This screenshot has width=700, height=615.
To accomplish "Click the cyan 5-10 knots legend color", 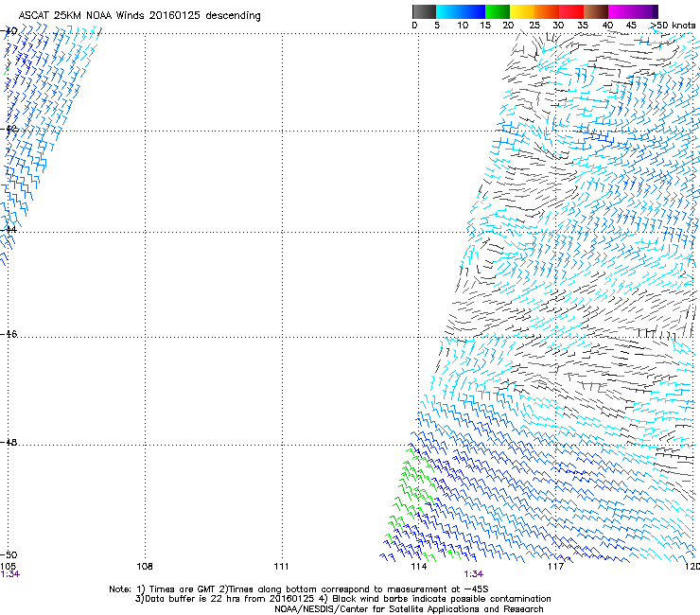I will point(447,11).
